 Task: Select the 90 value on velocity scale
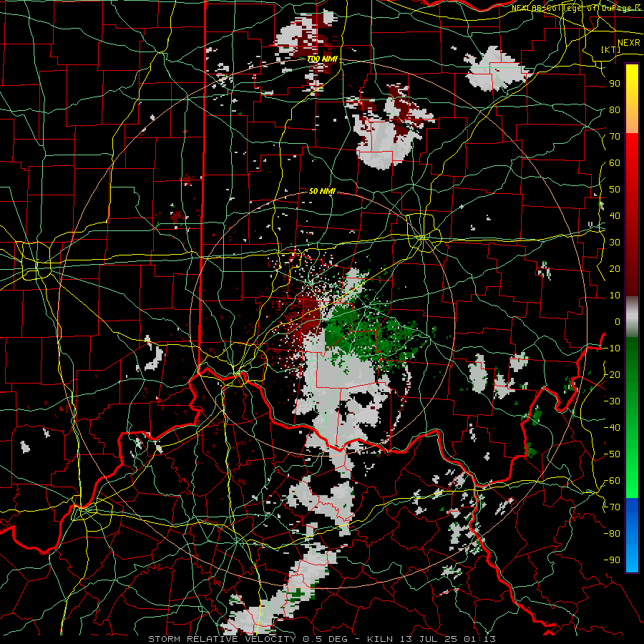click(615, 84)
